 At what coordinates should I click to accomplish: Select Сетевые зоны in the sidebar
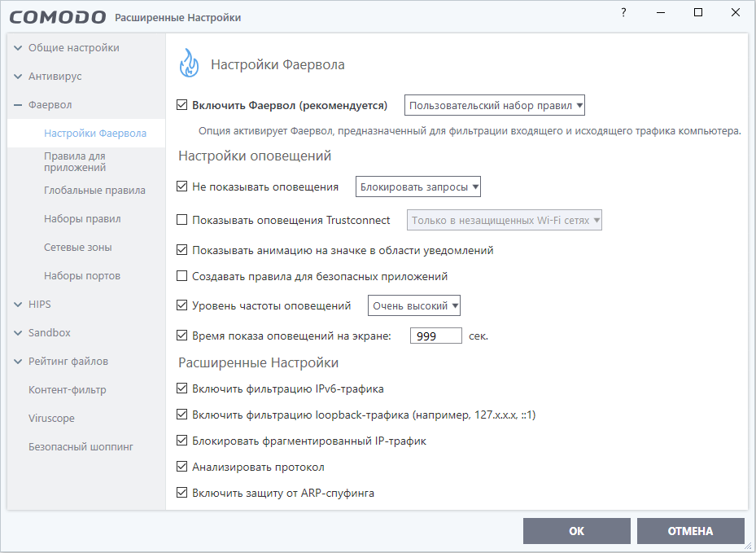pyautogui.click(x=78, y=248)
